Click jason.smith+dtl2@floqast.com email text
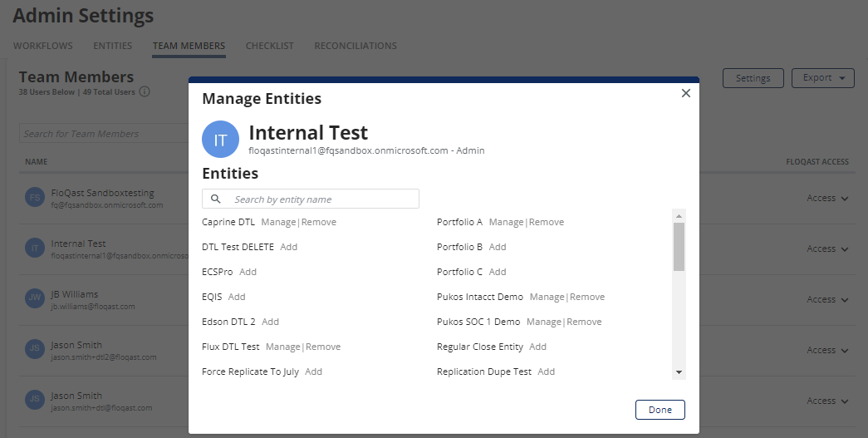 [x=104, y=357]
